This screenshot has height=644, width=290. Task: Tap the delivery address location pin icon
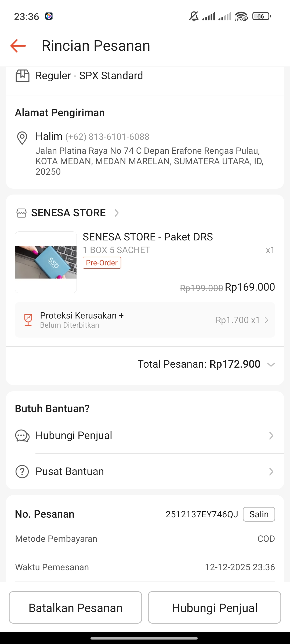point(22,138)
